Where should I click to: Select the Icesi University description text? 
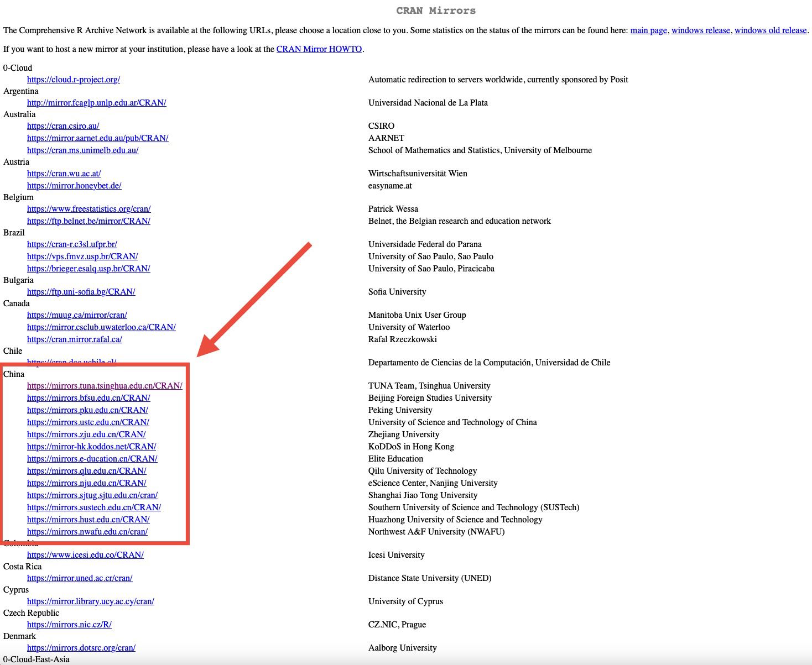[x=397, y=555]
